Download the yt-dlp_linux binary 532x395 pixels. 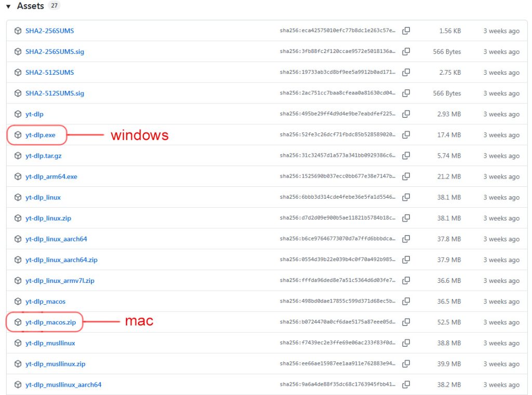click(x=43, y=197)
